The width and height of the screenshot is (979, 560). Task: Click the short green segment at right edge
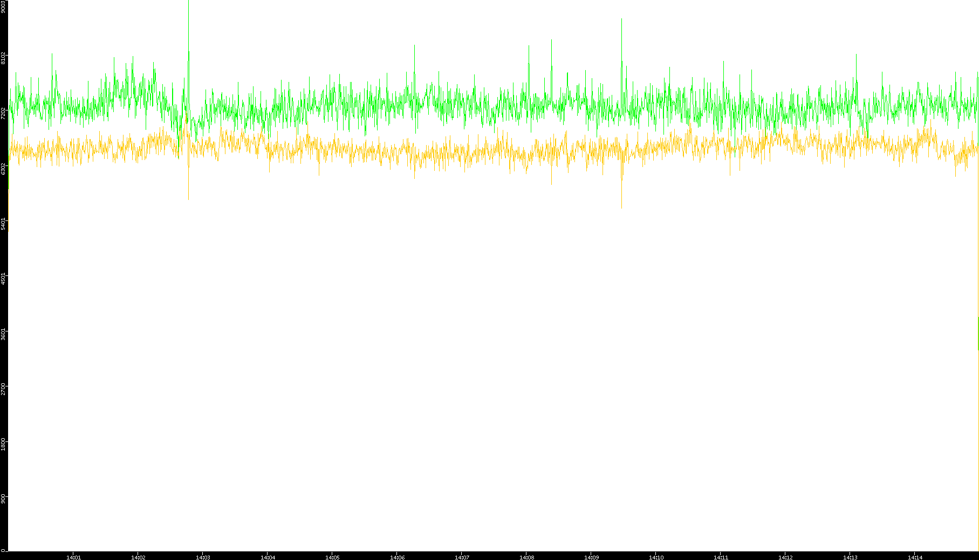click(x=978, y=333)
